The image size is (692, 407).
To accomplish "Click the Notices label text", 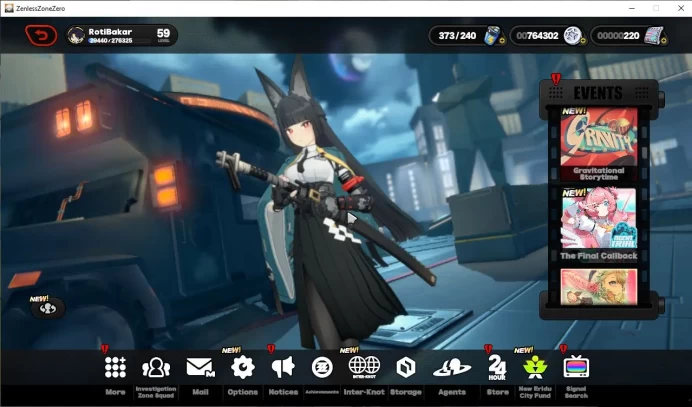I will coord(283,392).
